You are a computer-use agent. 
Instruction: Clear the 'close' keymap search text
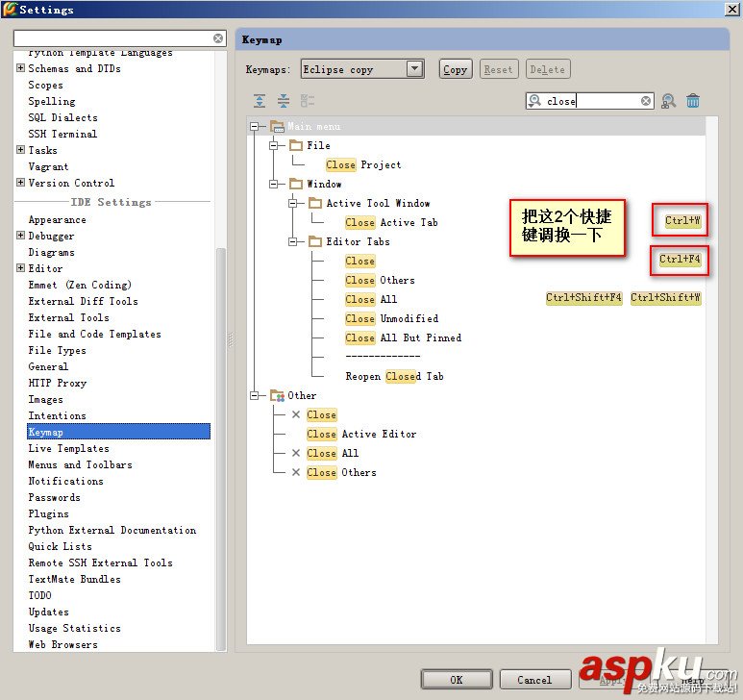click(646, 101)
